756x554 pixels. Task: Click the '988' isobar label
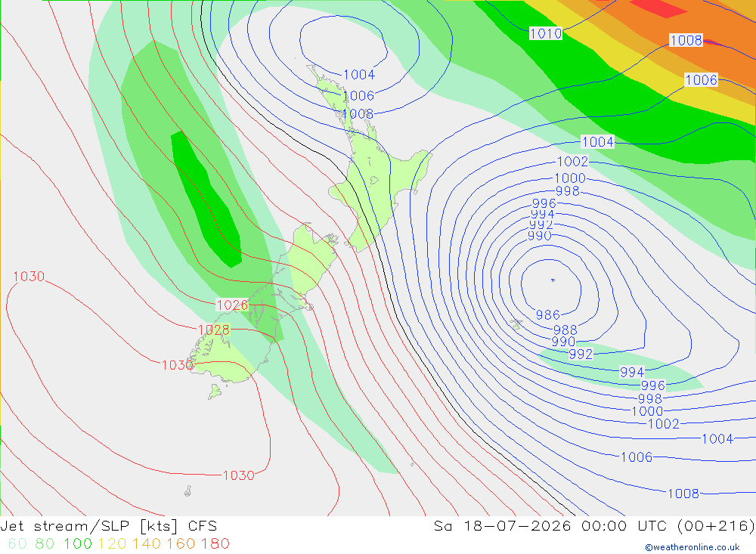(565, 330)
